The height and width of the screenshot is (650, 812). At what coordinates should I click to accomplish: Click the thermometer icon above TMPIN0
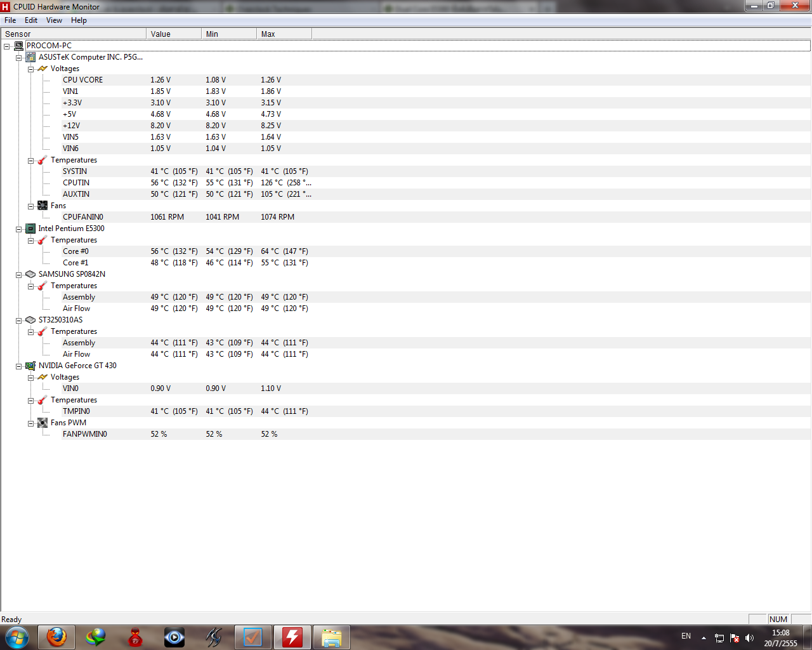point(43,400)
